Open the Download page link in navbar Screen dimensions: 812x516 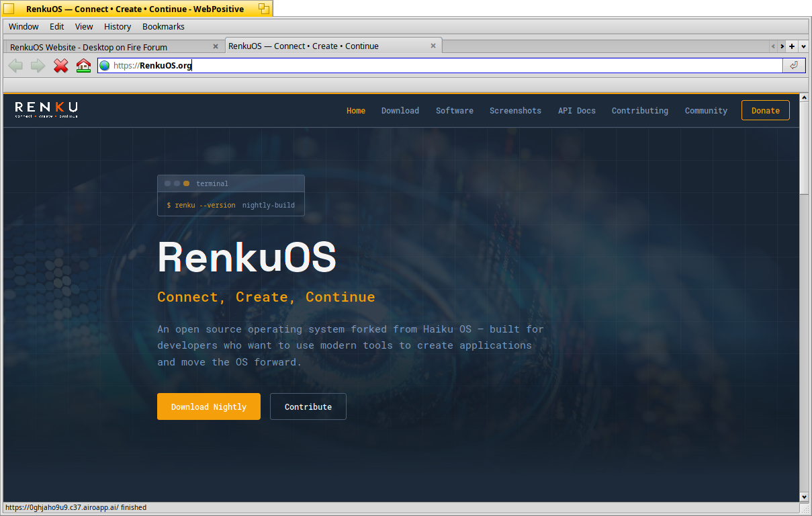coord(400,111)
